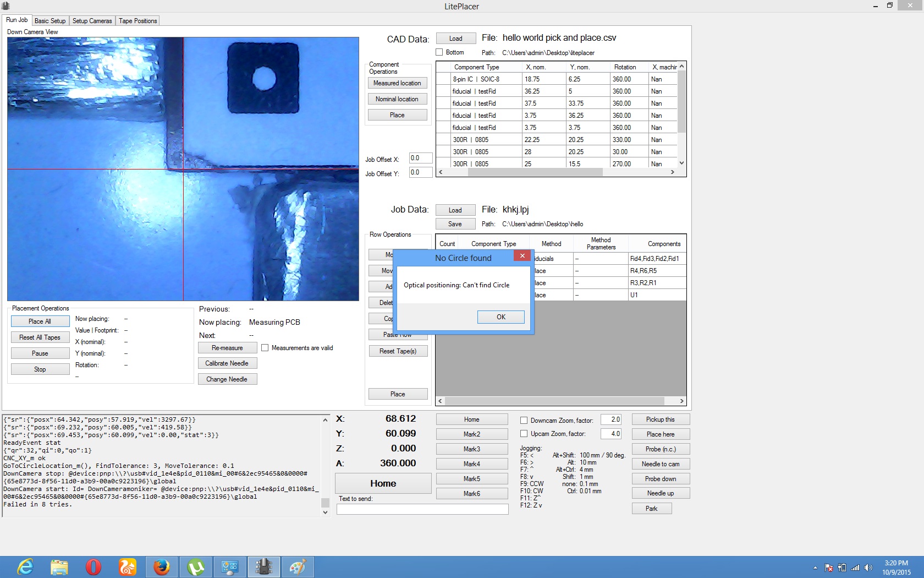The height and width of the screenshot is (578, 924).
Task: Select the Run Job tab
Action: pos(16,20)
